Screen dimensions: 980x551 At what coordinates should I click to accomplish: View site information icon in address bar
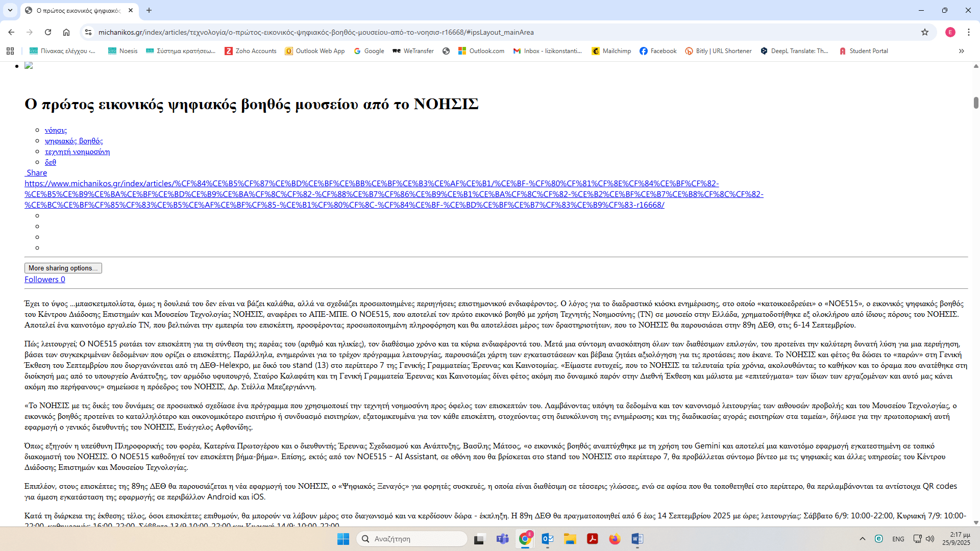(88, 32)
